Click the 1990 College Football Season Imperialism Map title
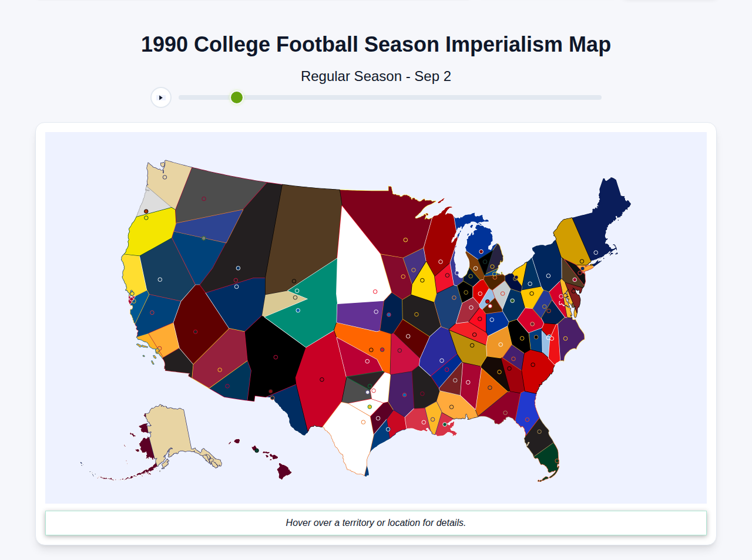Screen dimensions: 752x560 pyautogui.click(x=376, y=43)
